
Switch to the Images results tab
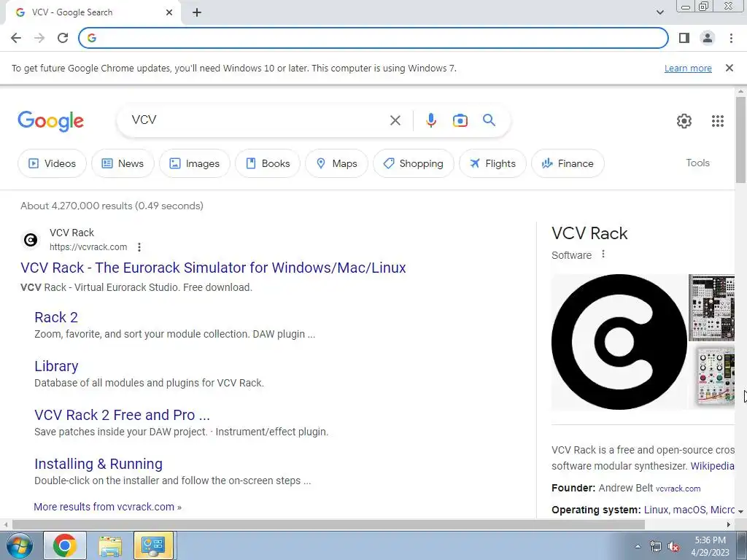pyautogui.click(x=194, y=163)
